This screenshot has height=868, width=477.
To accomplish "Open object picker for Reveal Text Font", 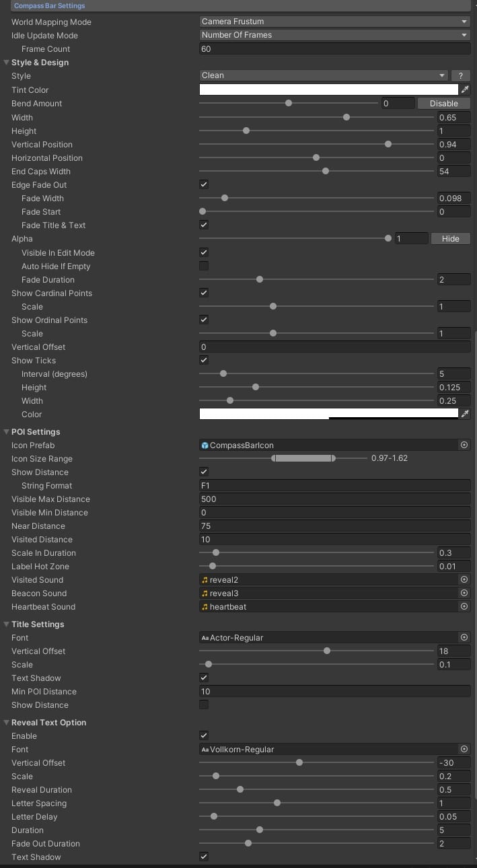I will [x=464, y=750].
